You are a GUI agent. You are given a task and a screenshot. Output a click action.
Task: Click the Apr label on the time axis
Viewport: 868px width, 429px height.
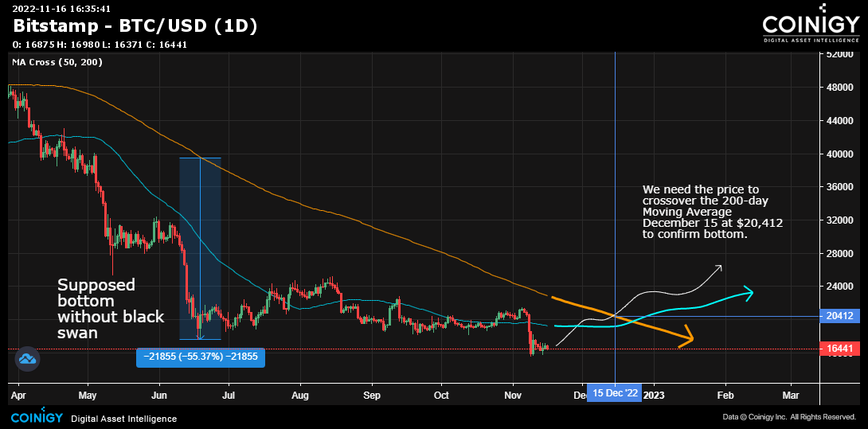19,396
